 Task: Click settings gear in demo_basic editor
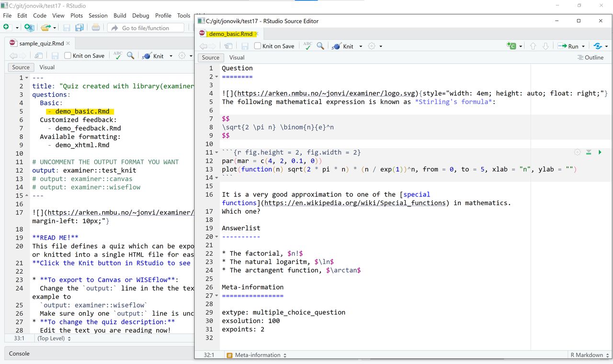(372, 46)
